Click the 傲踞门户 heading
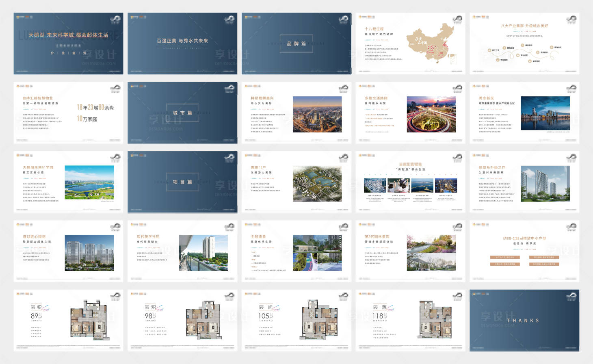593x364 pixels. tap(258, 167)
